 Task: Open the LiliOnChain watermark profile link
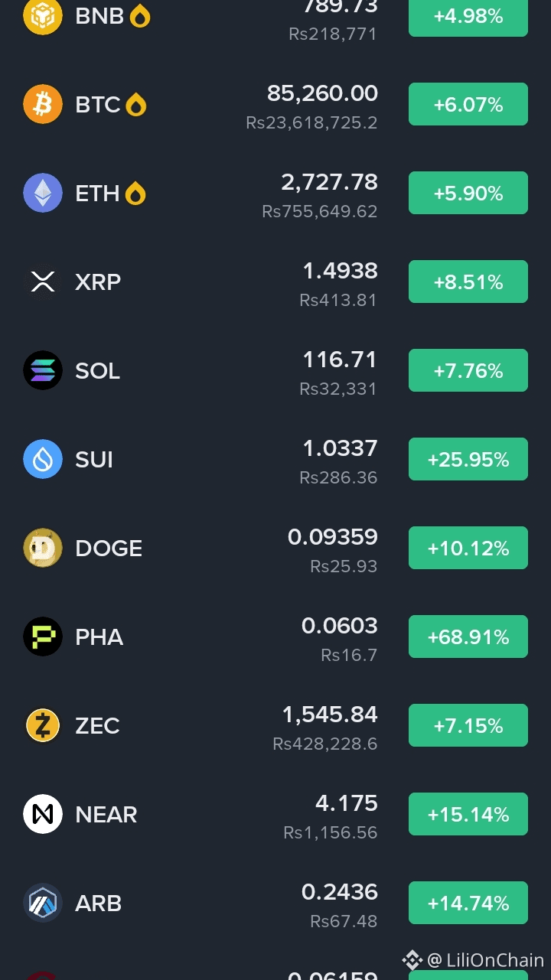[474, 959]
